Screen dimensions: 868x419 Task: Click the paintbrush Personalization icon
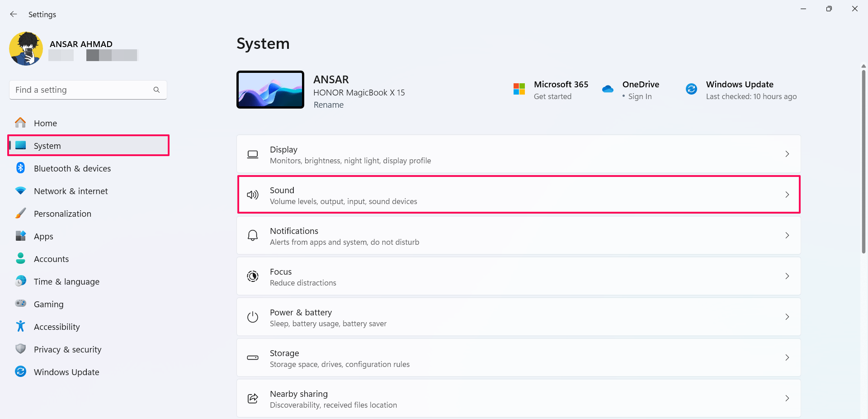(x=20, y=213)
